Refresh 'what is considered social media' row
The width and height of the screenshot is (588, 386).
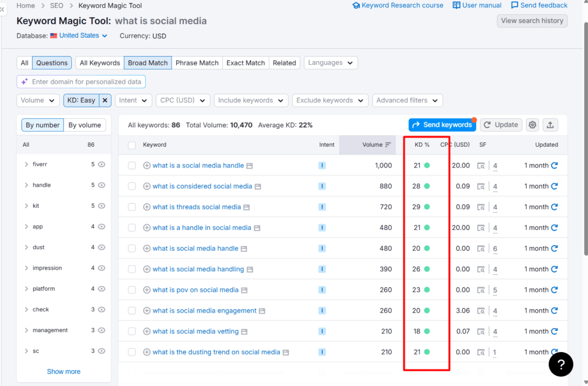[x=554, y=186]
